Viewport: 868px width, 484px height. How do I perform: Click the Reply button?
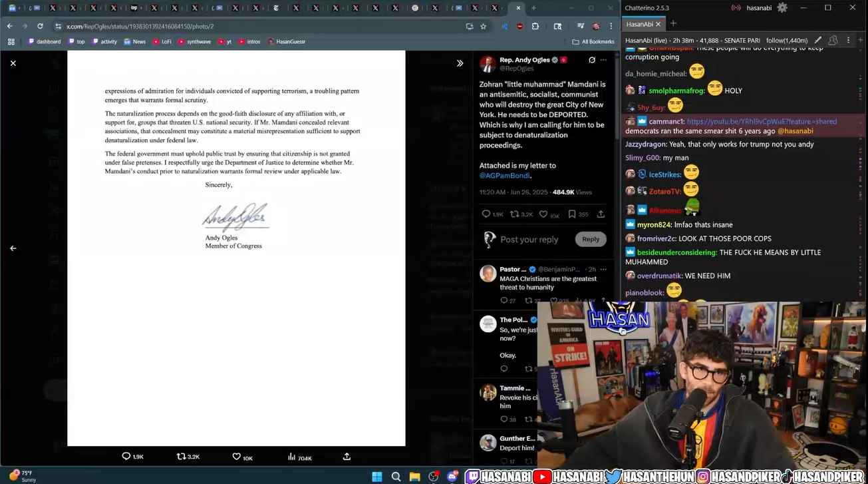pyautogui.click(x=591, y=240)
